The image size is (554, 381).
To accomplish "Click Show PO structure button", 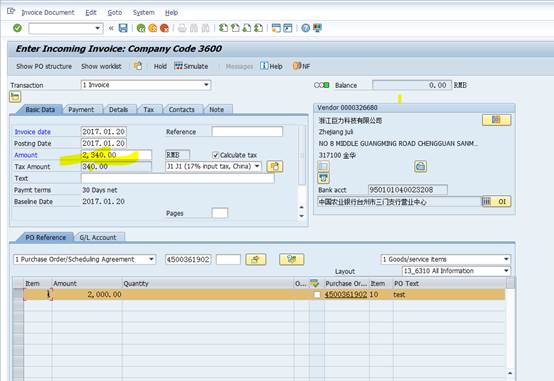I will [x=44, y=66].
